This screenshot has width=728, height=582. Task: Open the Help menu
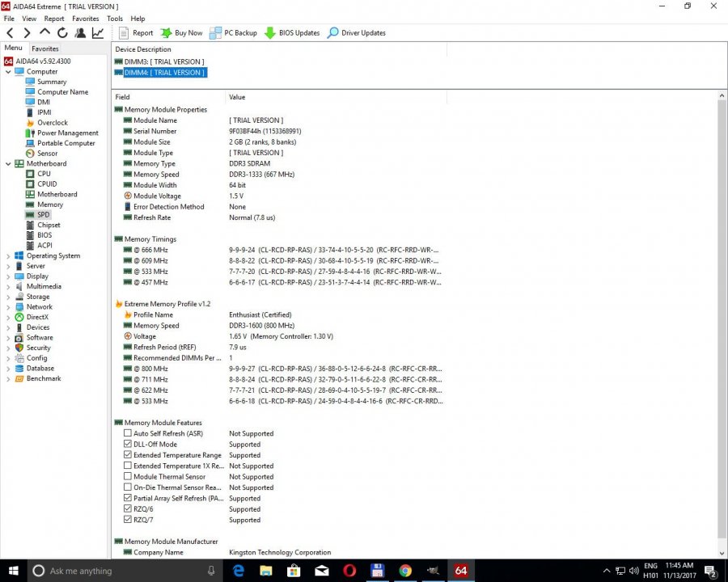point(138,19)
